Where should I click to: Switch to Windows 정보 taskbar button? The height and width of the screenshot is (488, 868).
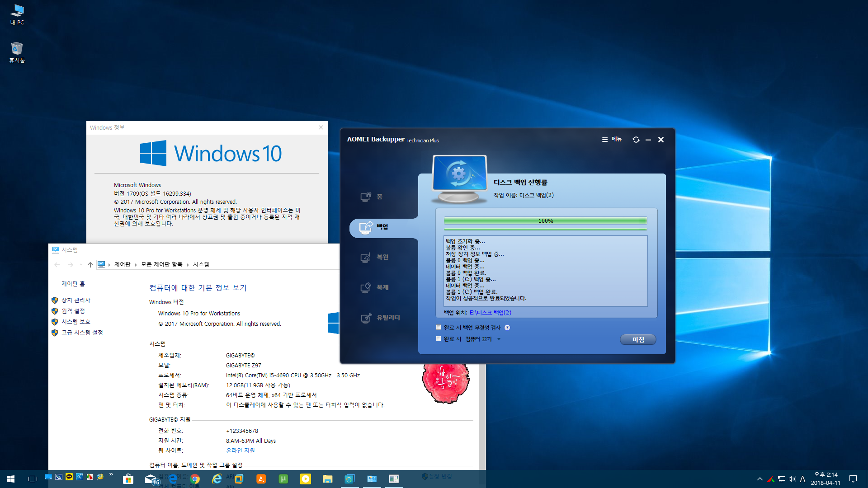tap(394, 479)
